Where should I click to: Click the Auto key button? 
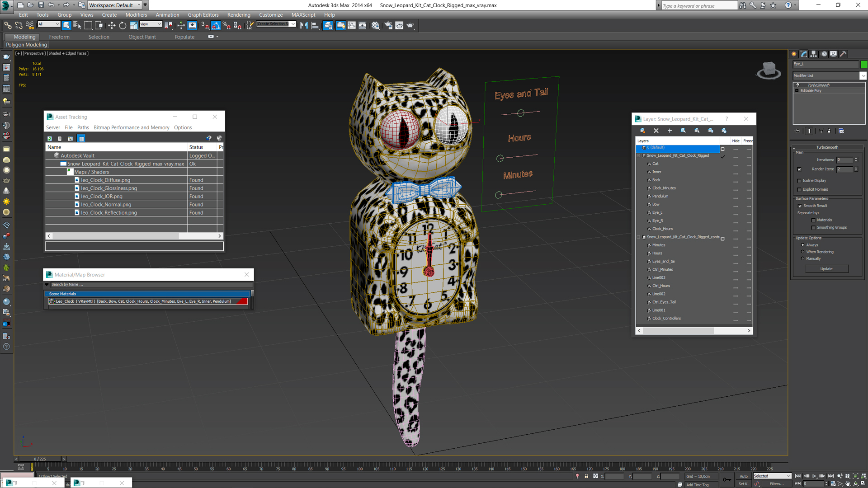[x=744, y=476]
